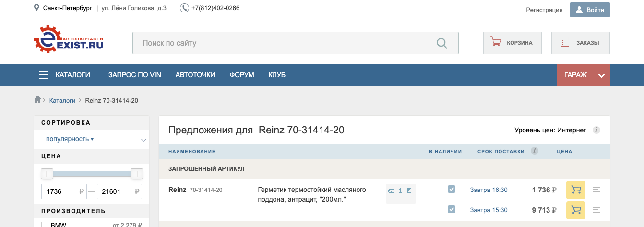Viewport: 644px width, 227px height.
Task: Click the phone icon beside +7(812)402-0266
Action: (184, 8)
